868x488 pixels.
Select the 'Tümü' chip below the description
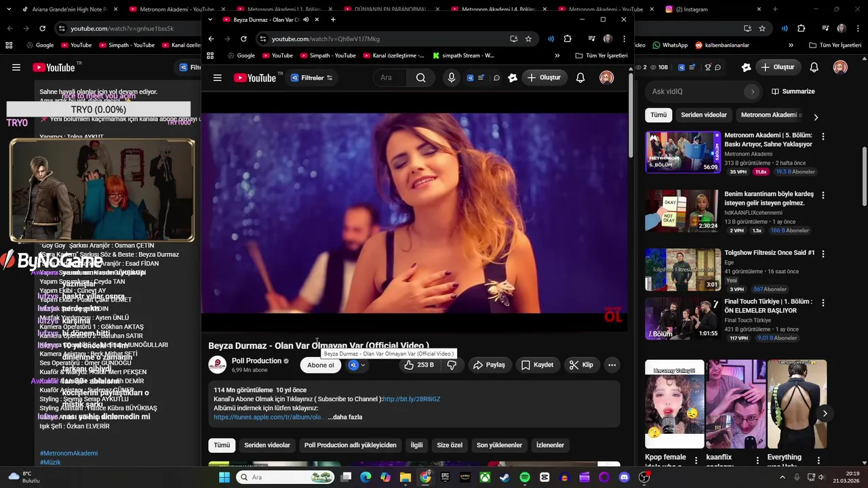[x=222, y=445]
